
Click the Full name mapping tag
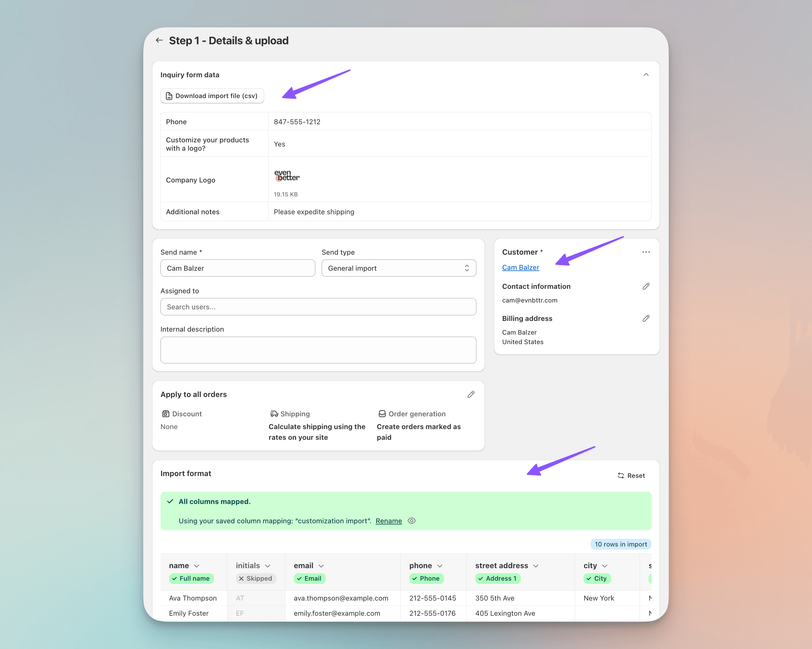[191, 579]
